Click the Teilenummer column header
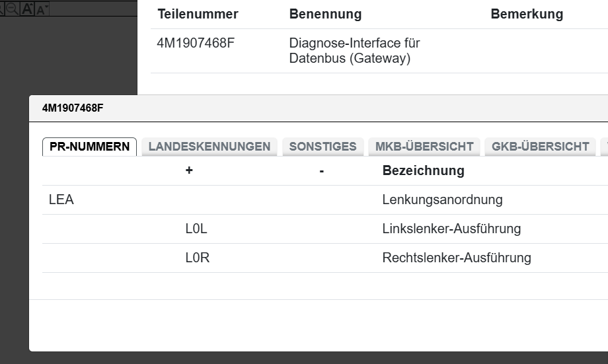608x364 pixels. 198,14
